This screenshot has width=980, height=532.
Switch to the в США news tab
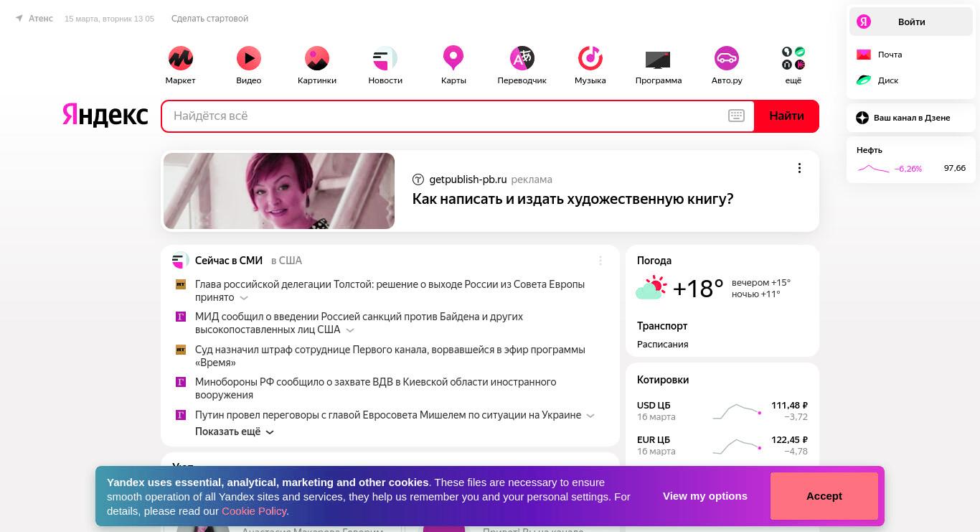pyautogui.click(x=286, y=261)
